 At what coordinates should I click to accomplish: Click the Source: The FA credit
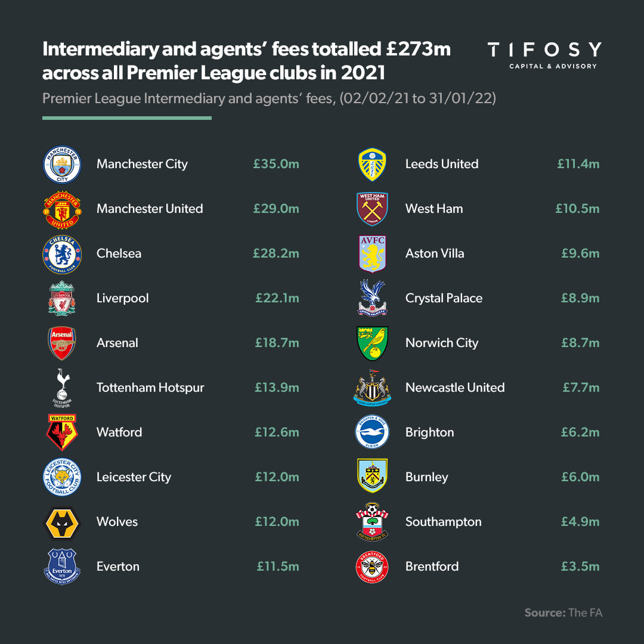pos(563,612)
